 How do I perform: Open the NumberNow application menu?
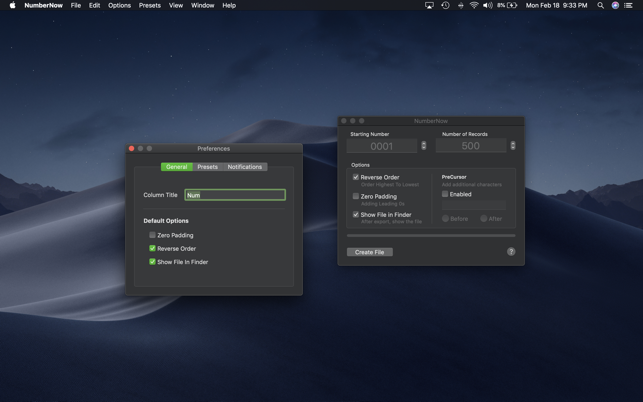click(43, 5)
